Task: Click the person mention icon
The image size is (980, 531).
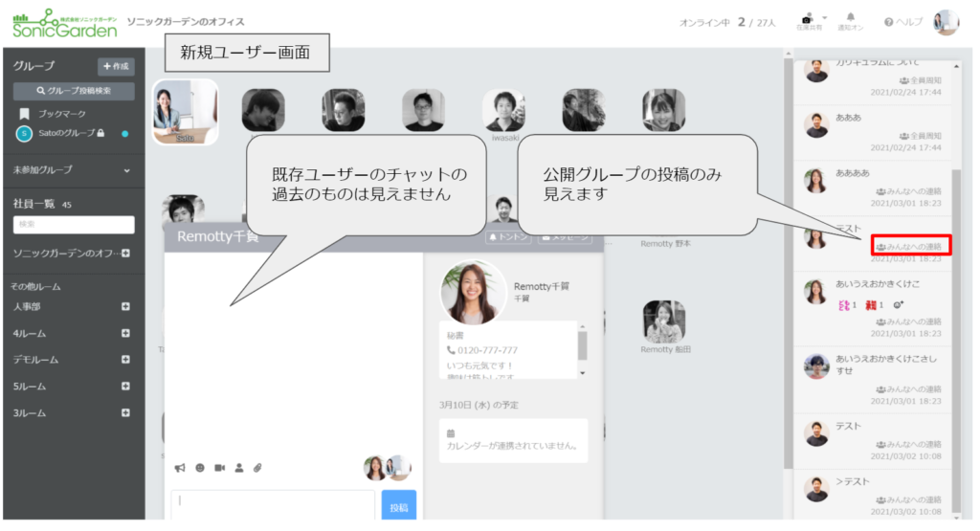Action: click(x=238, y=468)
